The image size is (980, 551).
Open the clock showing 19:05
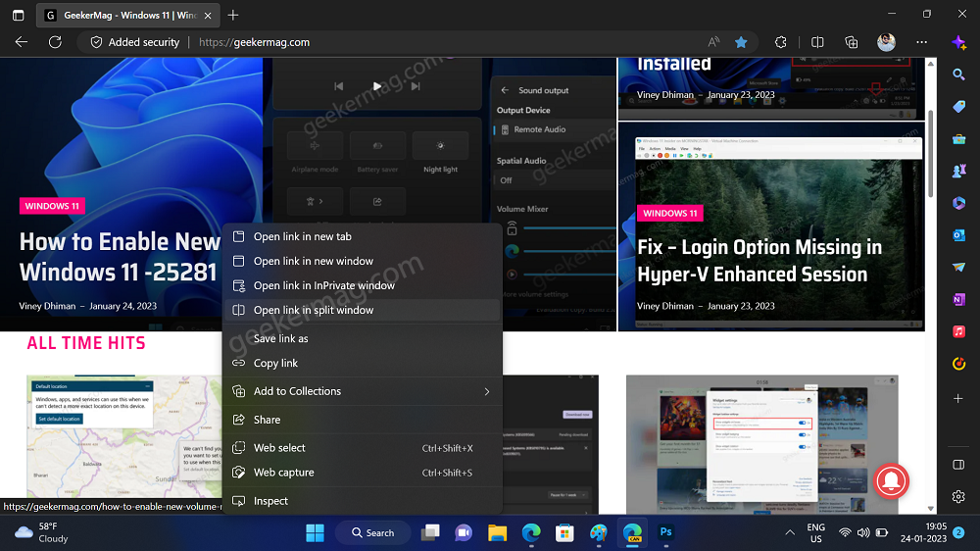923,533
